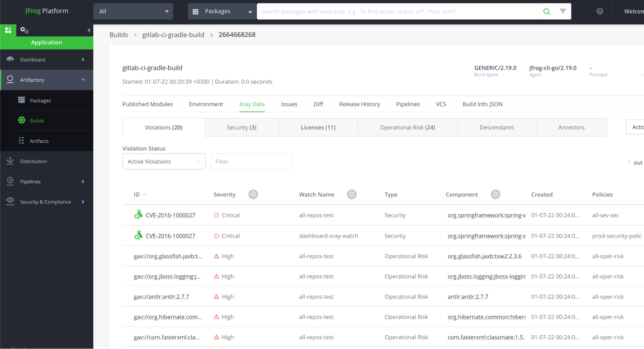Open the Packages search type dropdown

click(x=222, y=12)
